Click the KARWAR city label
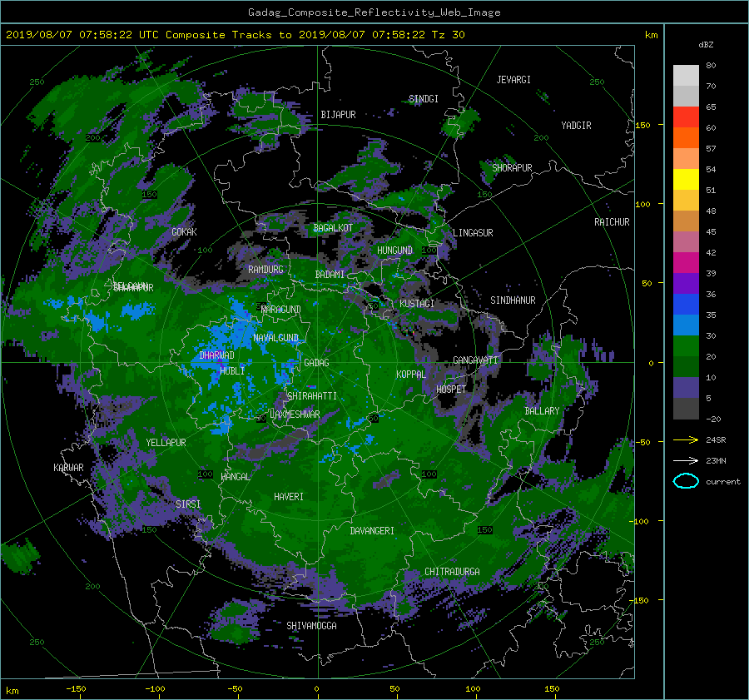749x700 pixels. click(68, 468)
